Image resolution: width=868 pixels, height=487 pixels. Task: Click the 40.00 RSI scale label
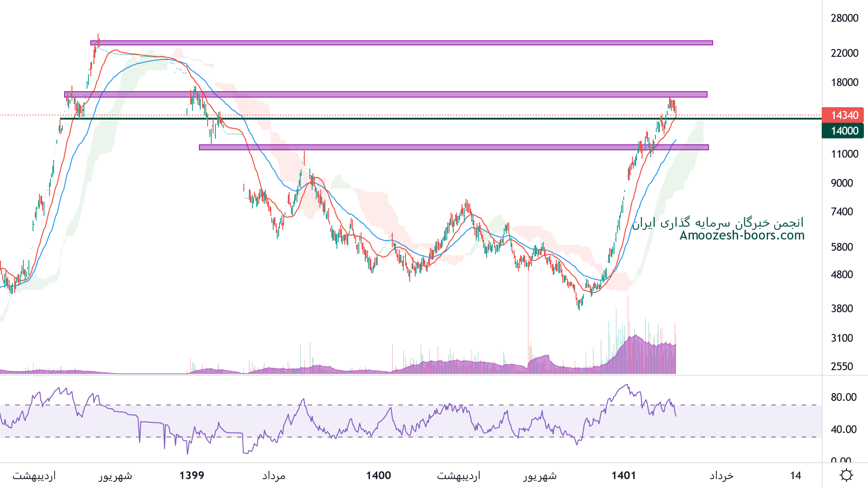pyautogui.click(x=843, y=429)
